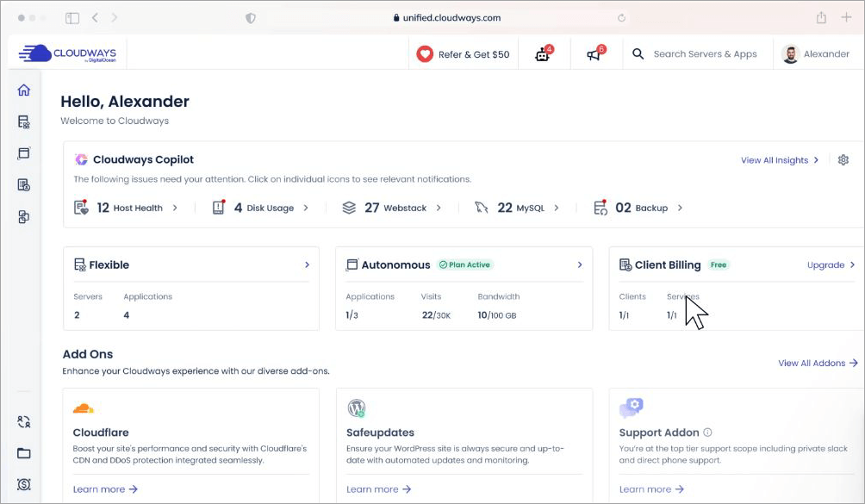Click the MySQL insight icon
865x504 pixels.
point(482,207)
